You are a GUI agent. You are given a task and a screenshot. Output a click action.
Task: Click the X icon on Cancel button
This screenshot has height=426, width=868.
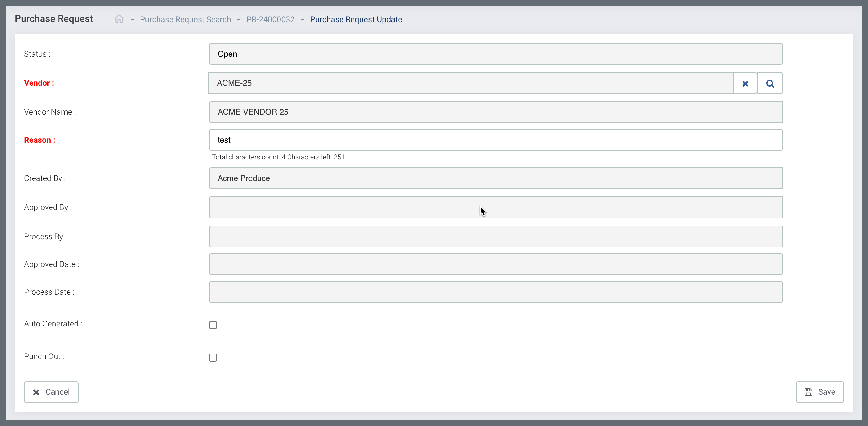[x=36, y=392]
